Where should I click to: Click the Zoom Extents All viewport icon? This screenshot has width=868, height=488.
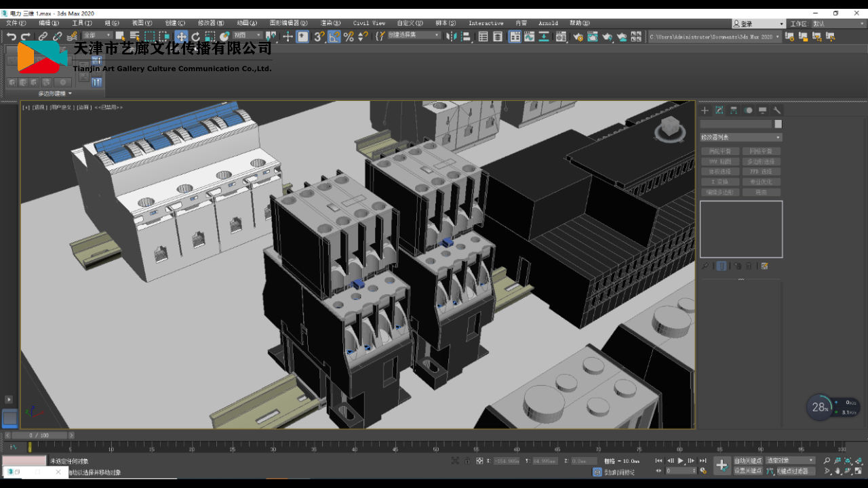pyautogui.click(x=860, y=461)
